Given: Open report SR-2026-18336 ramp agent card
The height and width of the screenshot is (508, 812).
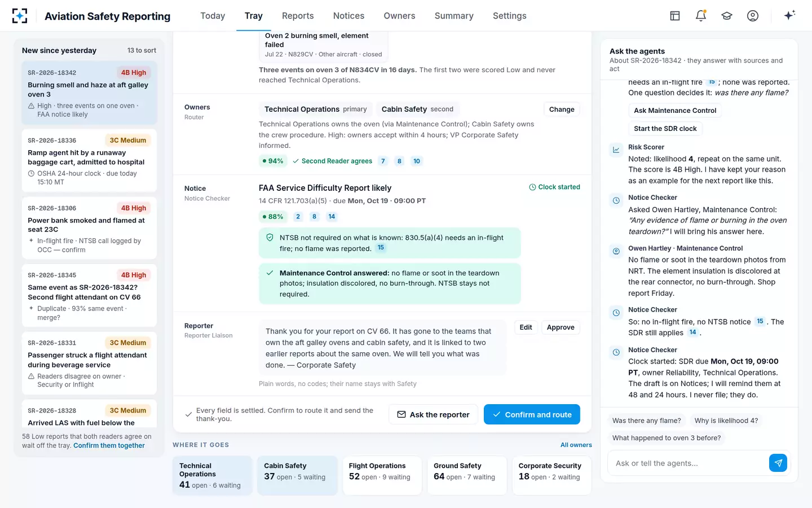Looking at the screenshot, I should coord(89,161).
